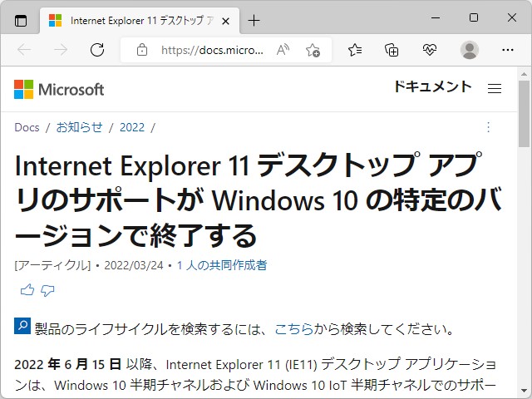This screenshot has width=532, height=399.
Task: Open a new tab with plus button
Action: click(x=254, y=21)
